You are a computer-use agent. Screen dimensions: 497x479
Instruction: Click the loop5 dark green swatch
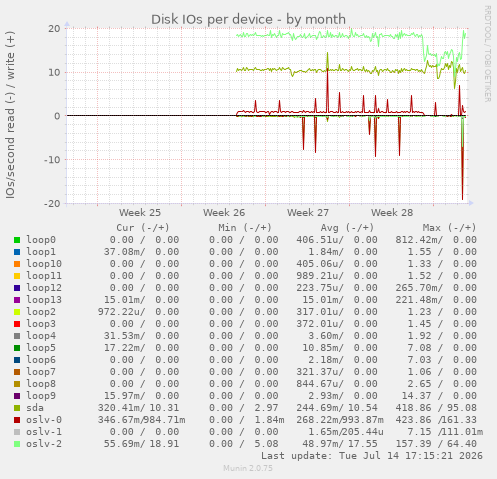[x=17, y=348]
